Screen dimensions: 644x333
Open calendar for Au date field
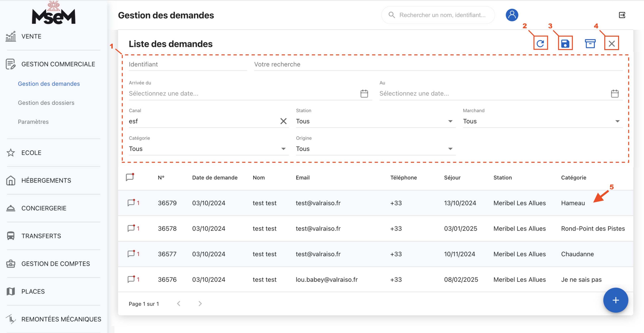click(x=614, y=94)
